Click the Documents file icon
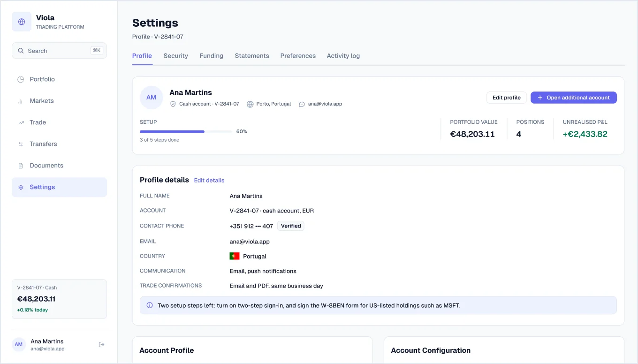 click(21, 166)
